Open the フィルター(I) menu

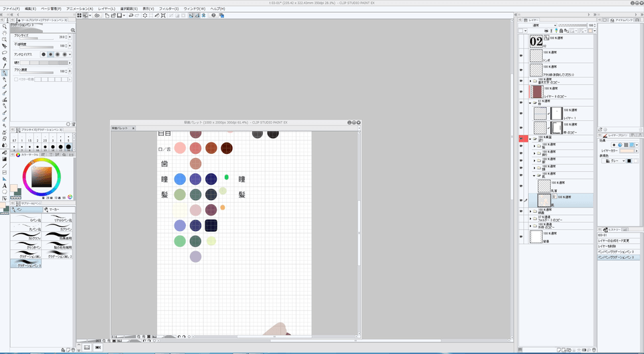(169, 8)
